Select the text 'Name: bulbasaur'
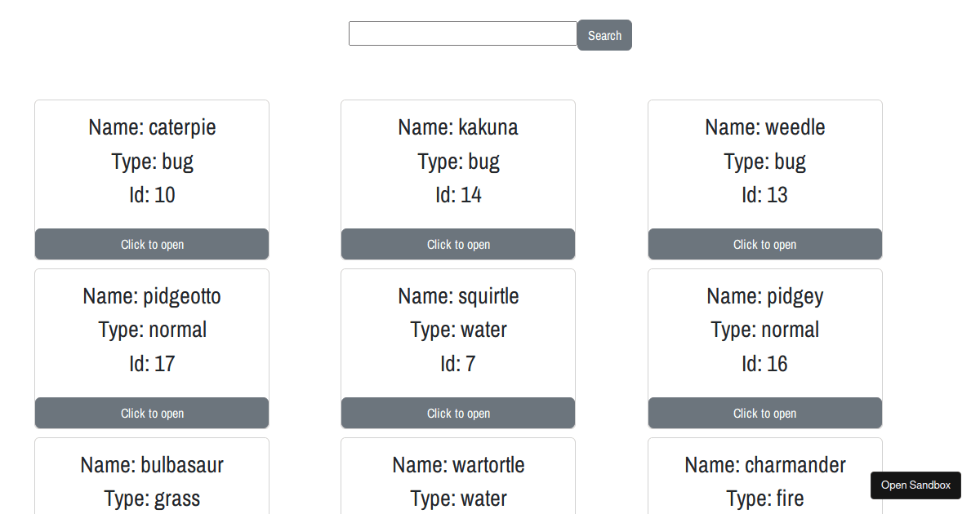This screenshot has height=514, width=980. tap(152, 465)
